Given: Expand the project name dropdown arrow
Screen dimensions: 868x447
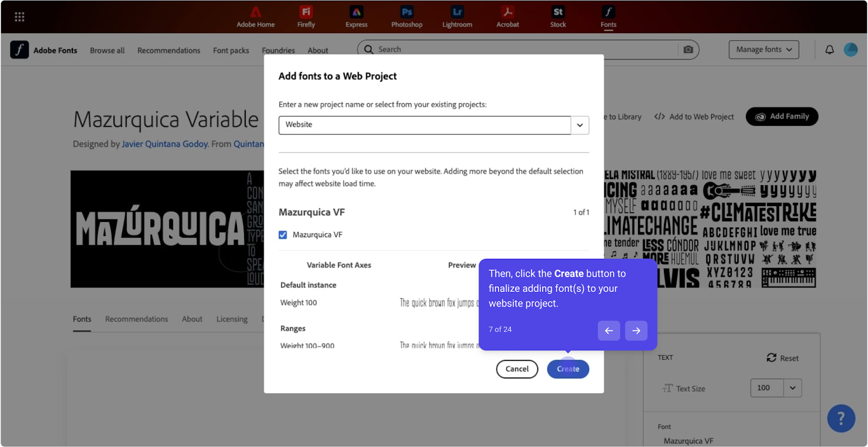Looking at the screenshot, I should coord(580,125).
